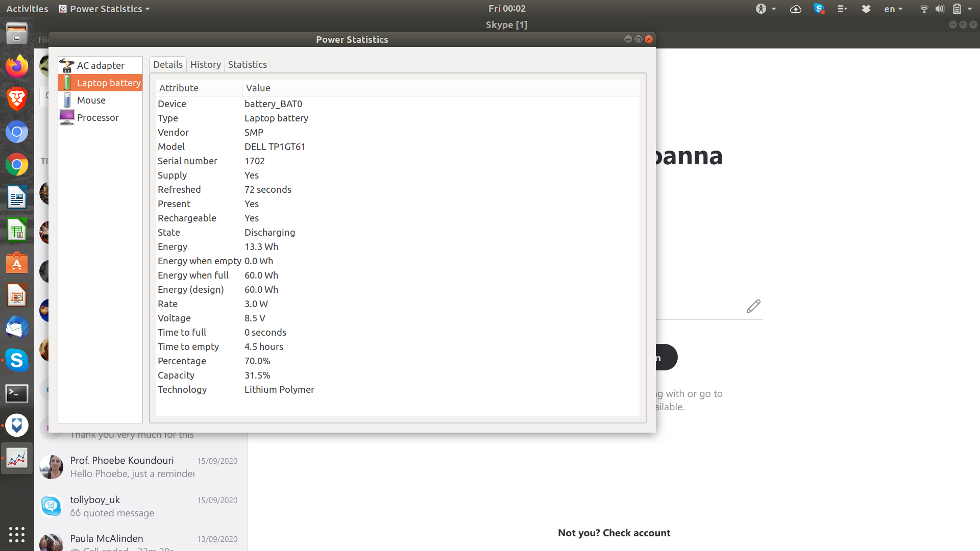
Task: Select the Serial number attribute row
Action: [398, 161]
